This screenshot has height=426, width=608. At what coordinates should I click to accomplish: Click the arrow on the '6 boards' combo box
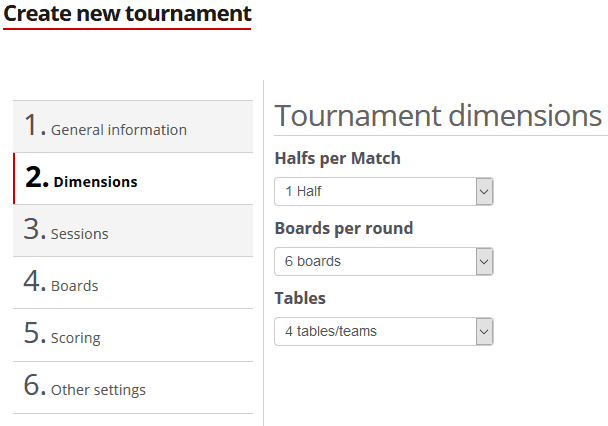click(x=484, y=261)
